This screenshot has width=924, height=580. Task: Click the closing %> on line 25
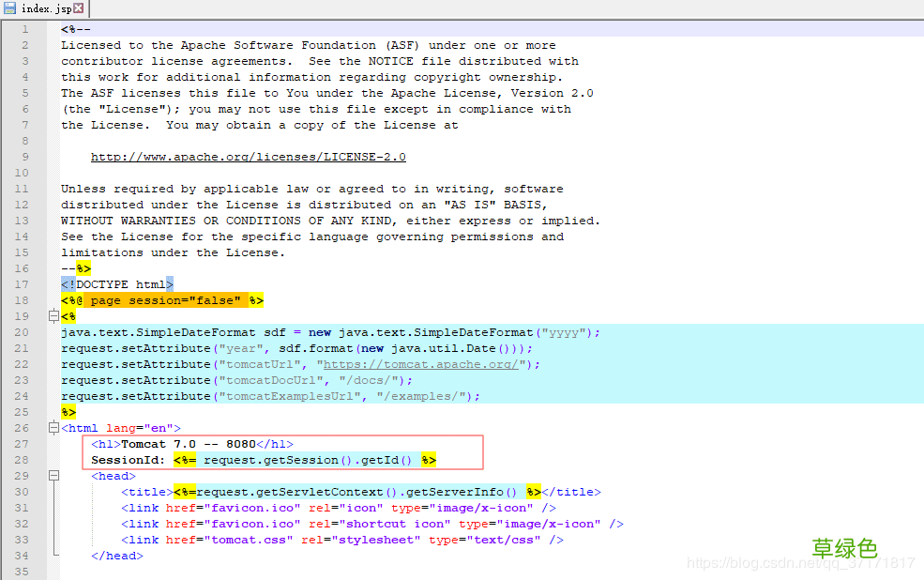[68, 412]
